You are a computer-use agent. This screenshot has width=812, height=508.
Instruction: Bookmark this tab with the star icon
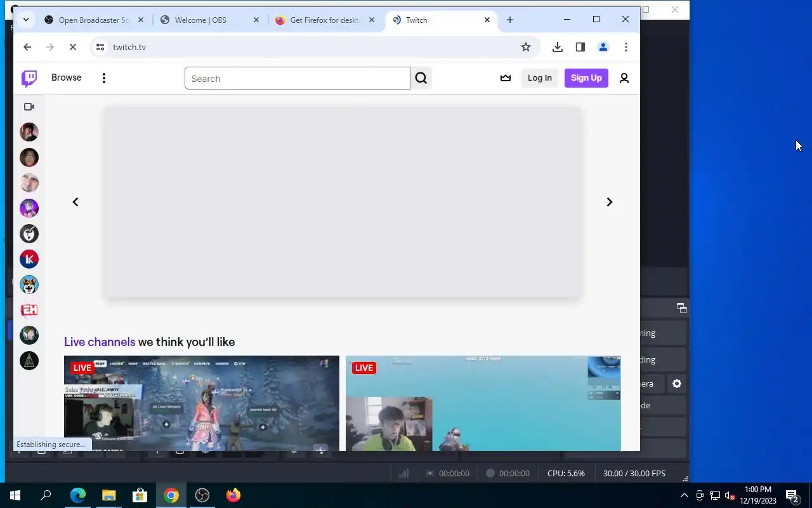point(526,47)
